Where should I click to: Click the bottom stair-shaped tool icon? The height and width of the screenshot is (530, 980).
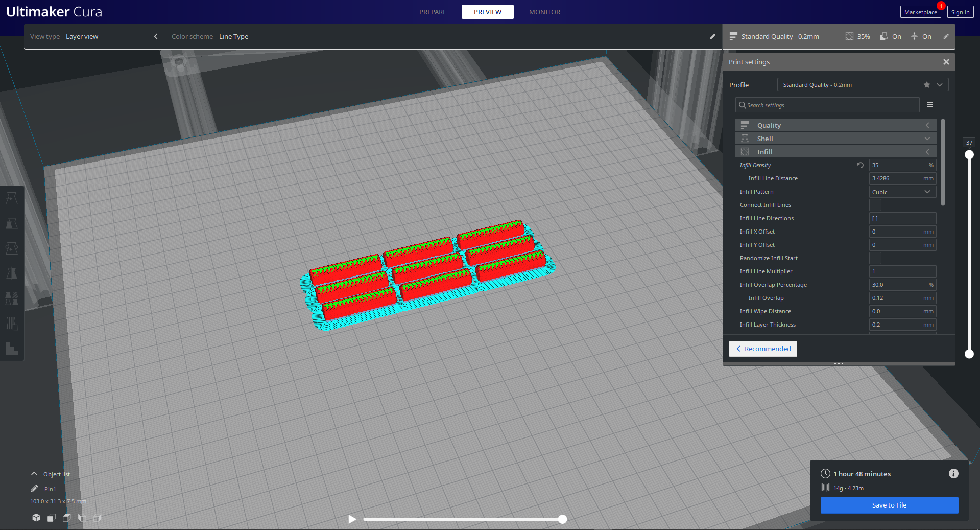(12, 349)
